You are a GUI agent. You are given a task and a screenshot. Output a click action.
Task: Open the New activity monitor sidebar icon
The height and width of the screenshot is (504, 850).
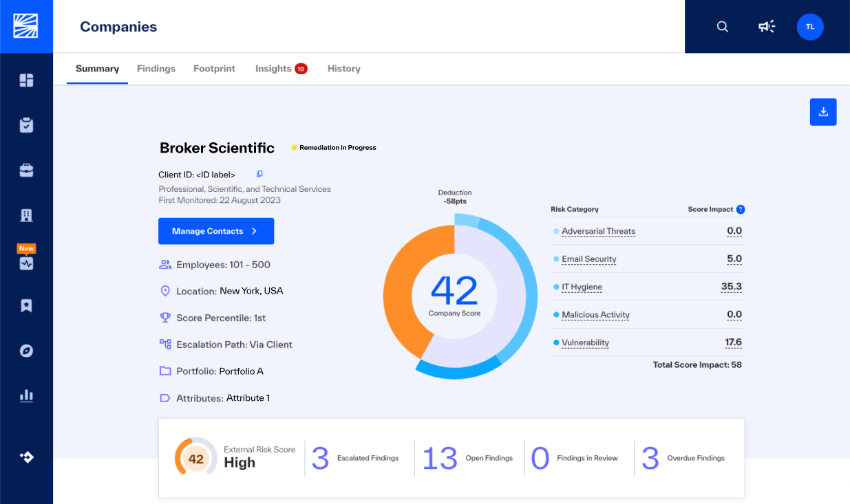tap(26, 263)
